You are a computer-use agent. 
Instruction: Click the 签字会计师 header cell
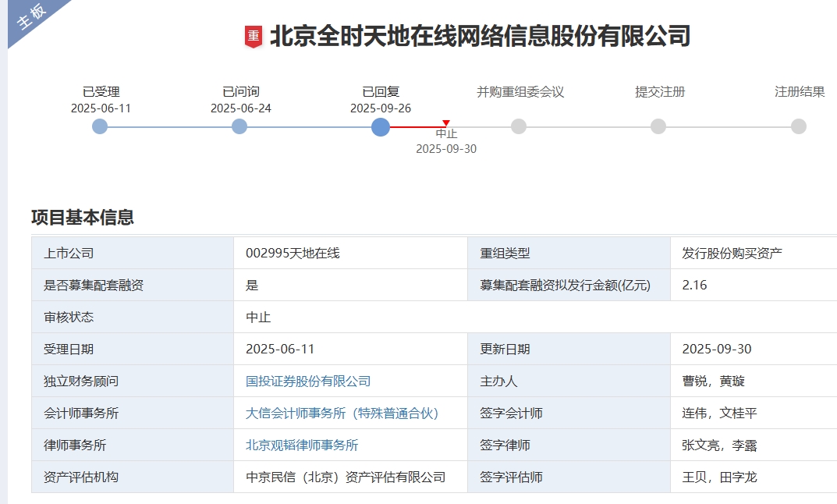click(x=569, y=413)
